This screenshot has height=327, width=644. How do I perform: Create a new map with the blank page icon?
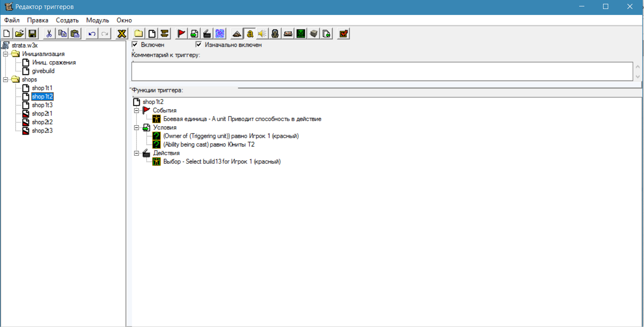[x=7, y=34]
